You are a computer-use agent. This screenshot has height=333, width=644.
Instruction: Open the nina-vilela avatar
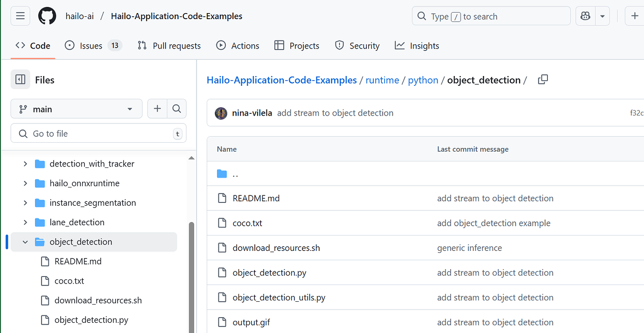coord(221,113)
